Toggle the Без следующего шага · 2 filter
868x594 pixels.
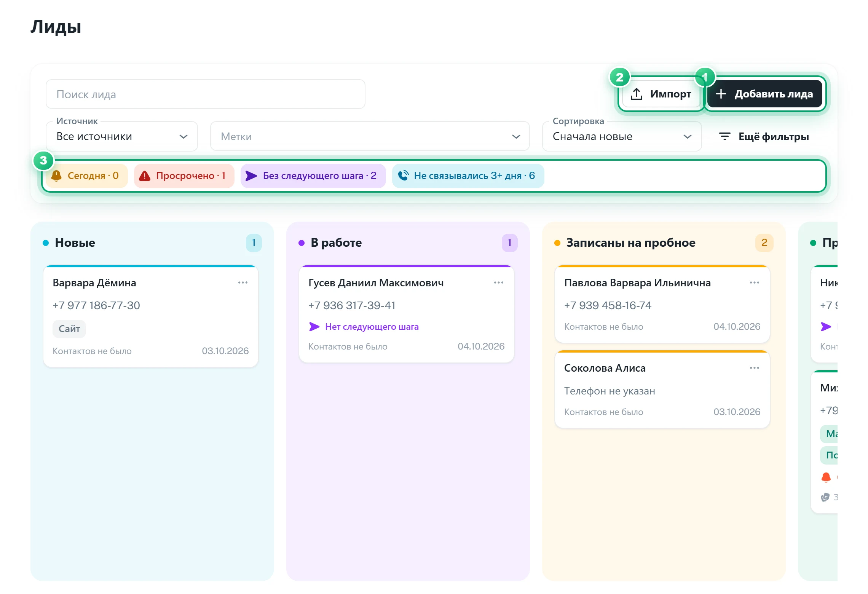click(313, 176)
